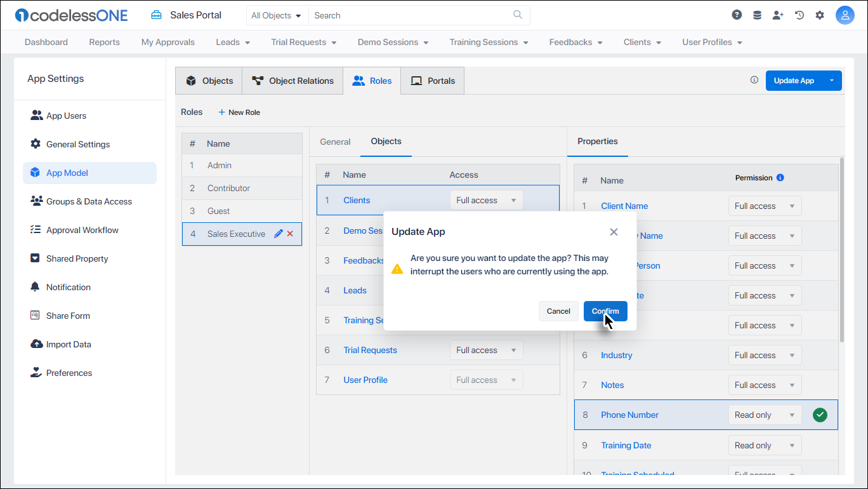Open the settings gear icon
Viewport: 868px width, 489px height.
tap(820, 14)
